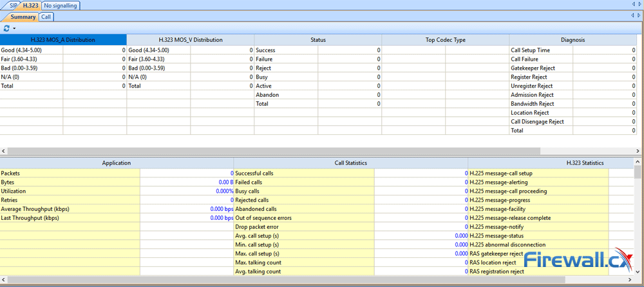Click lower panel vertical scrollbar up arrow
The image size is (644, 287).
pyautogui.click(x=638, y=162)
